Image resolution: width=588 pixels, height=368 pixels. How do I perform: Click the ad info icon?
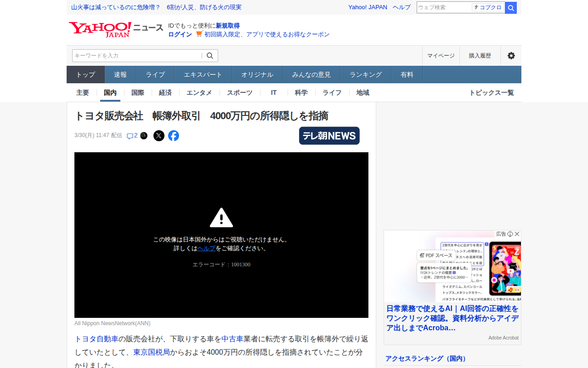(510, 234)
